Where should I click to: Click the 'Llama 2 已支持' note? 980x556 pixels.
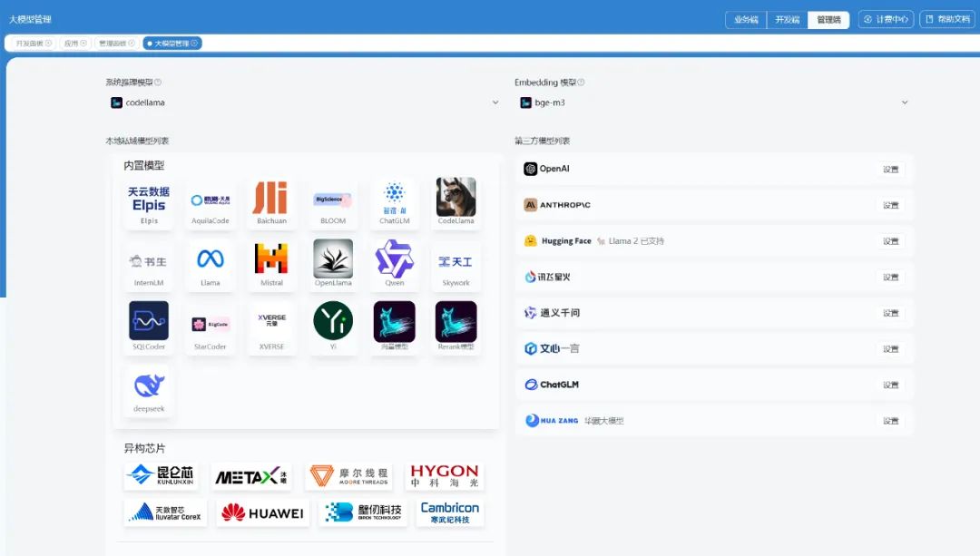pos(636,241)
